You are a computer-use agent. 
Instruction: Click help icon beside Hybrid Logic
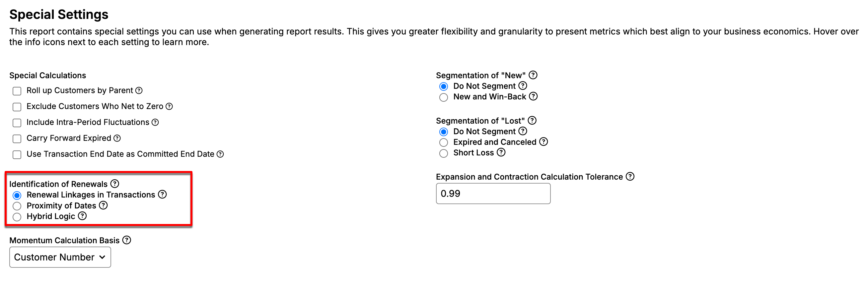tap(82, 216)
